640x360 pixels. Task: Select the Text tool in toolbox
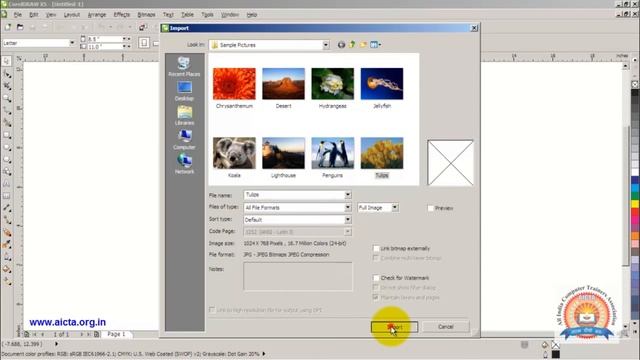point(7,184)
